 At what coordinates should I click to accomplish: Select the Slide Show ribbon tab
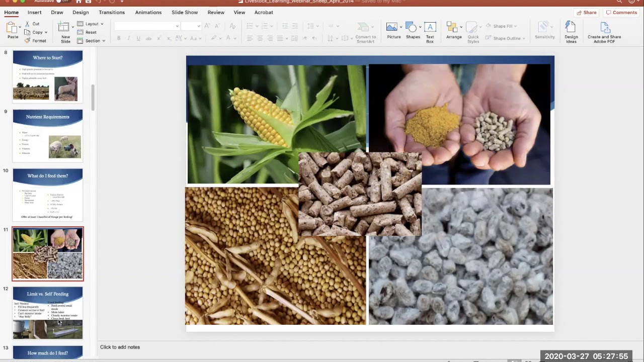click(185, 13)
